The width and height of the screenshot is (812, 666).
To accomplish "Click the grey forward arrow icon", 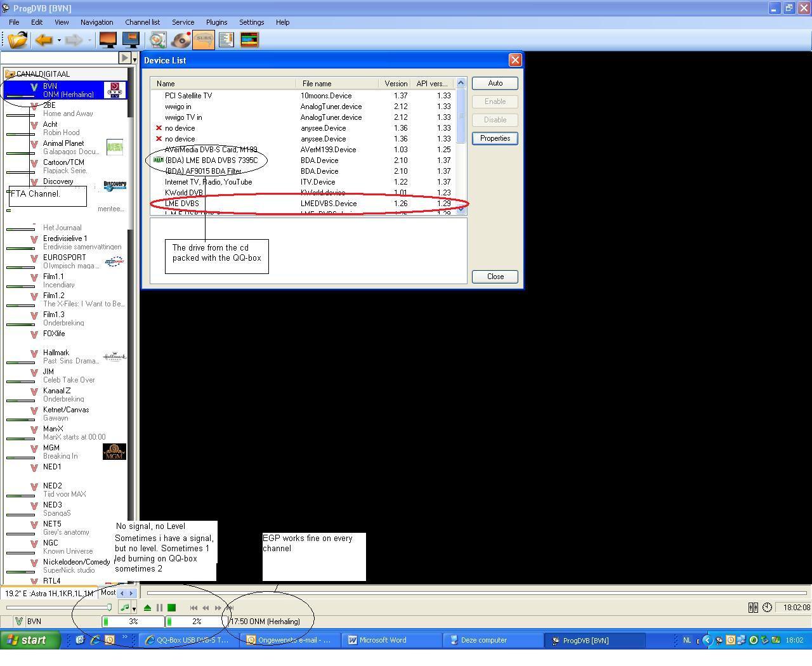I will [x=74, y=40].
